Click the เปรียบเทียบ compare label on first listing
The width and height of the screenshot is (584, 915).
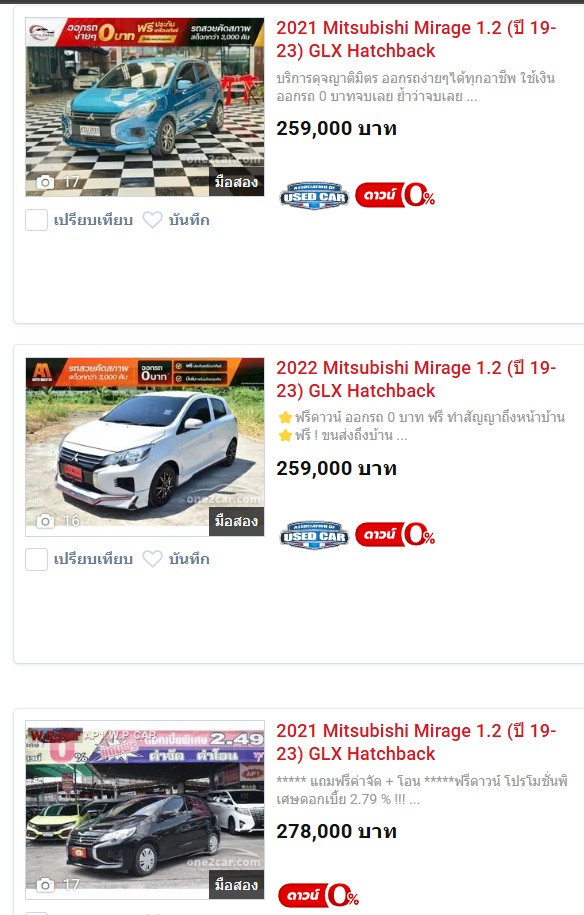(93, 220)
